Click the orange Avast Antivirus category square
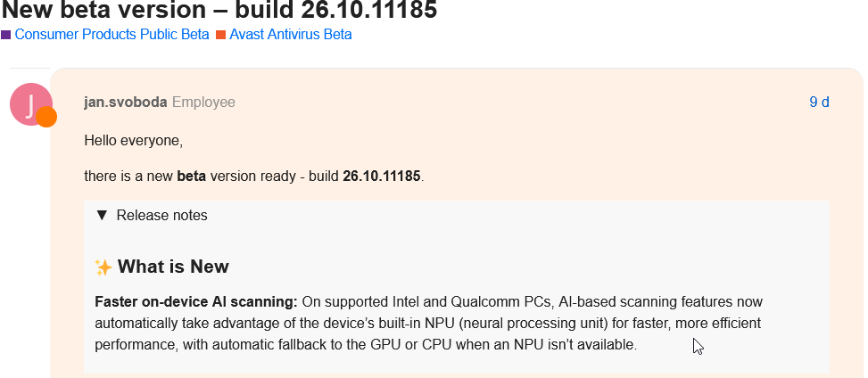Screen dimensions: 868x378 [221, 35]
